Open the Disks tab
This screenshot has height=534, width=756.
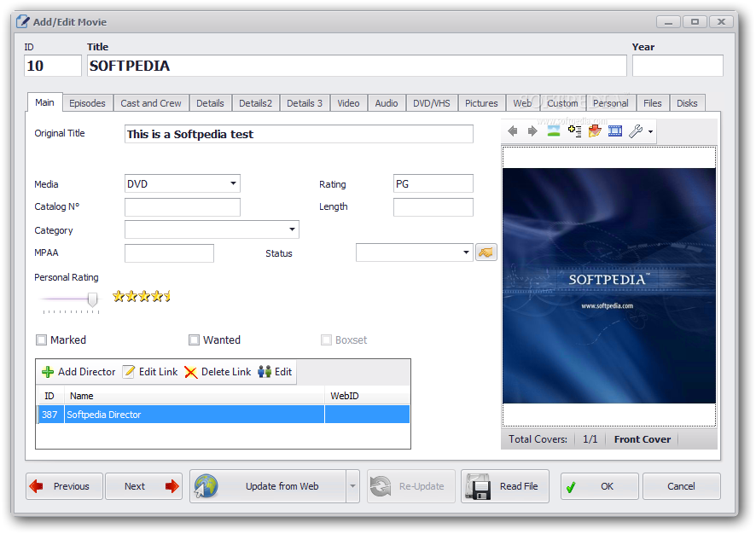tap(687, 103)
